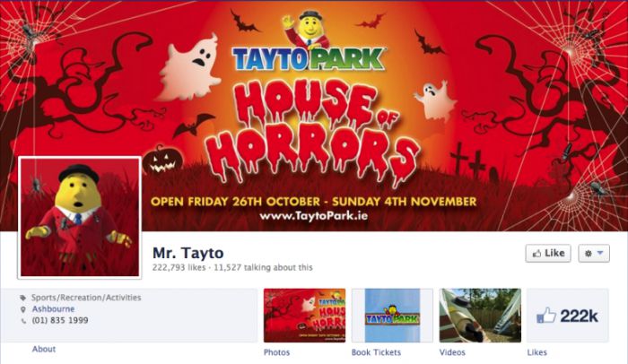Open the gear settings dropdown
The image size is (628, 364).
(x=594, y=254)
